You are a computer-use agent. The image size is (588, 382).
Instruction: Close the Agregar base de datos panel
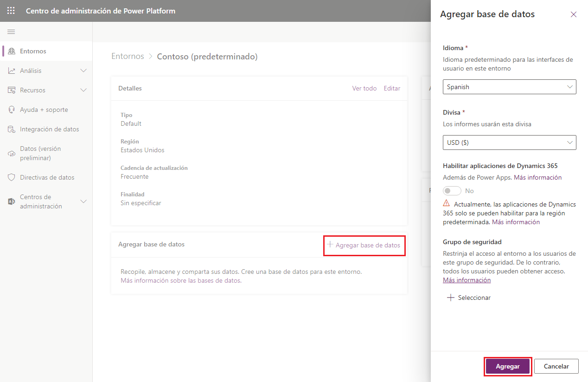click(x=574, y=14)
